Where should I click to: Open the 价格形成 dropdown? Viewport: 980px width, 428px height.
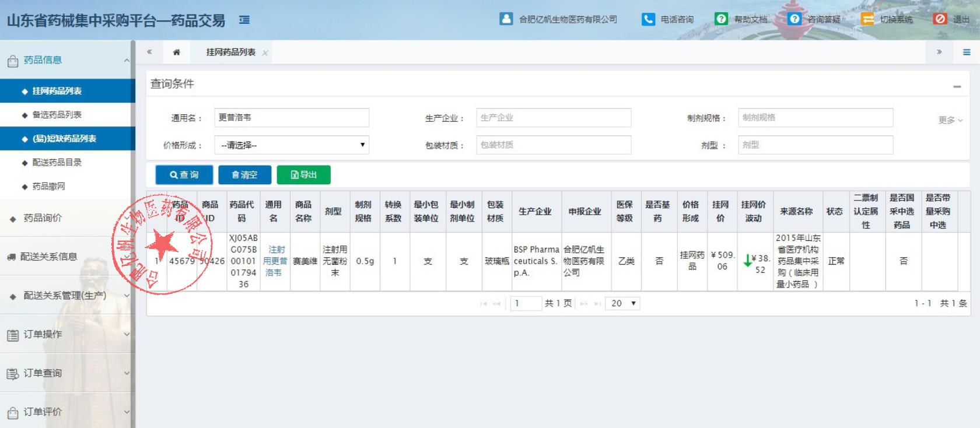tap(292, 145)
